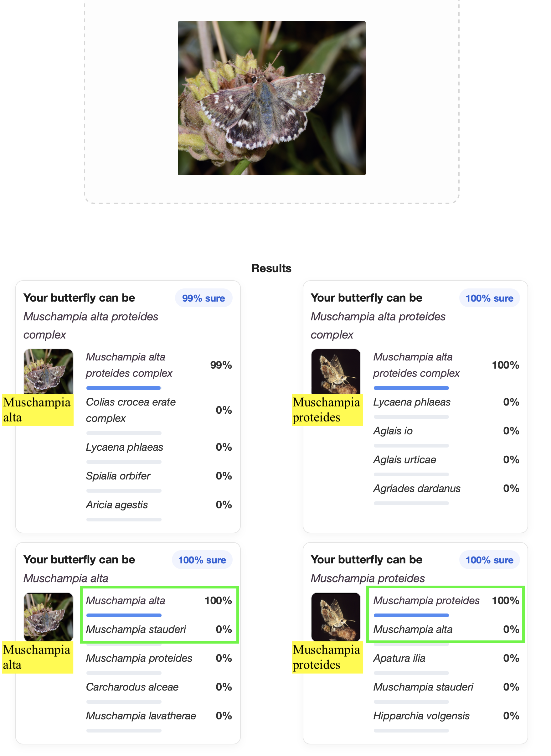551x756 pixels.
Task: Open the Aglais io result
Action: pyautogui.click(x=393, y=431)
